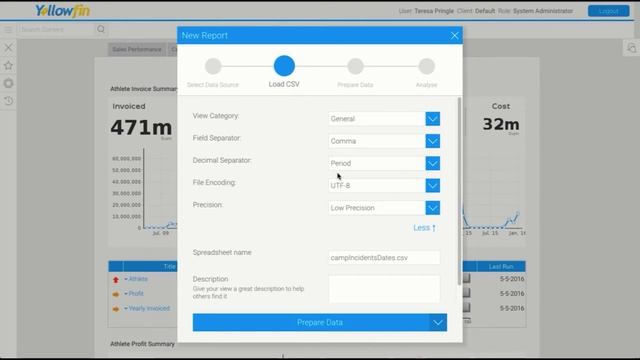The height and width of the screenshot is (360, 640).
Task: Open the hamburger menu icon
Action: pyautogui.click(x=8, y=29)
